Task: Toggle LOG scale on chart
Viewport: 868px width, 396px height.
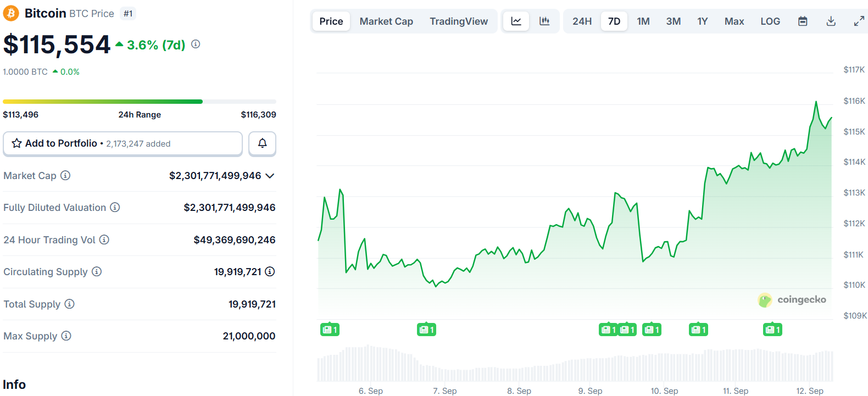Action: [x=770, y=21]
